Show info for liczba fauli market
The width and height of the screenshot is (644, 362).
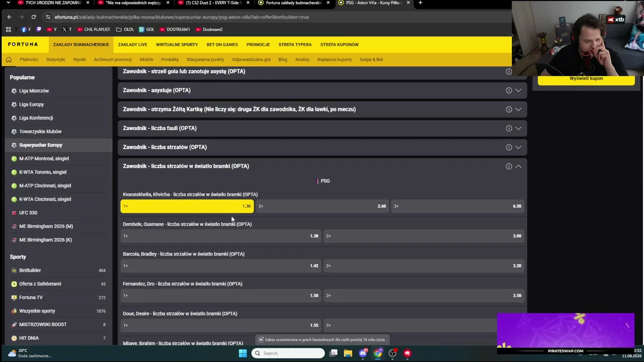[x=509, y=128]
